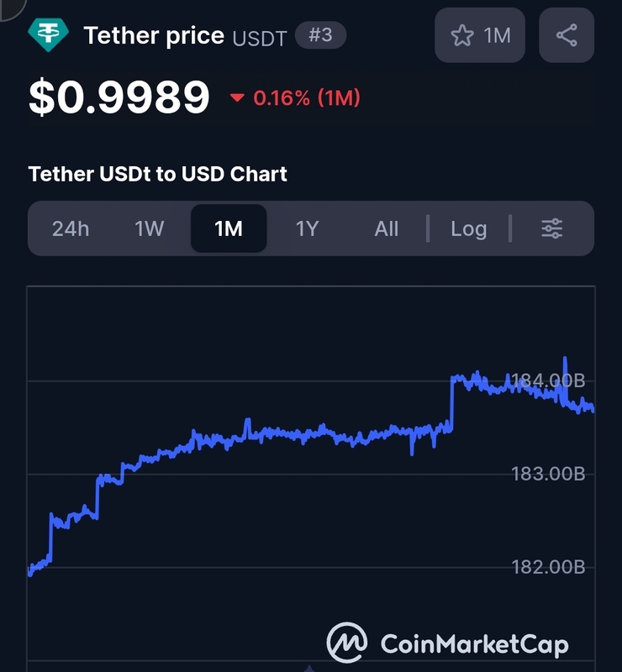The width and height of the screenshot is (622, 672).
Task: Click the 183.00B axis label
Action: pyautogui.click(x=548, y=475)
